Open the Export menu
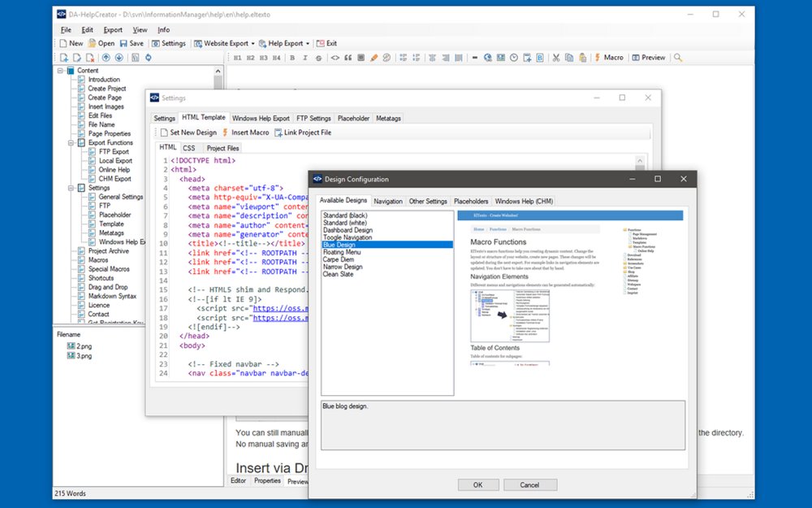The image size is (812, 508). tap(113, 30)
